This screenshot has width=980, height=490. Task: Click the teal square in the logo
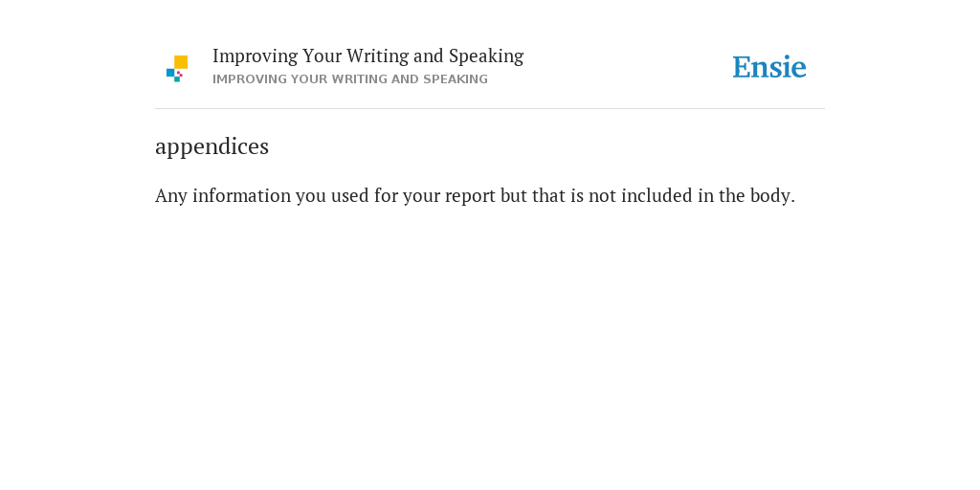coord(177,79)
